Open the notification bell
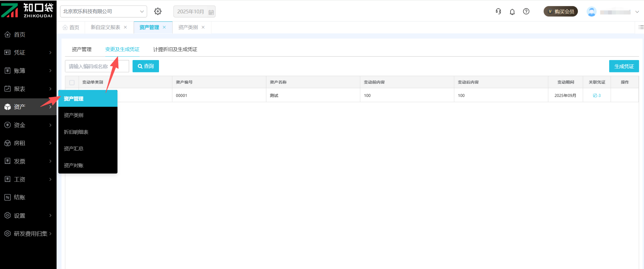The width and height of the screenshot is (644, 269). coord(512,12)
